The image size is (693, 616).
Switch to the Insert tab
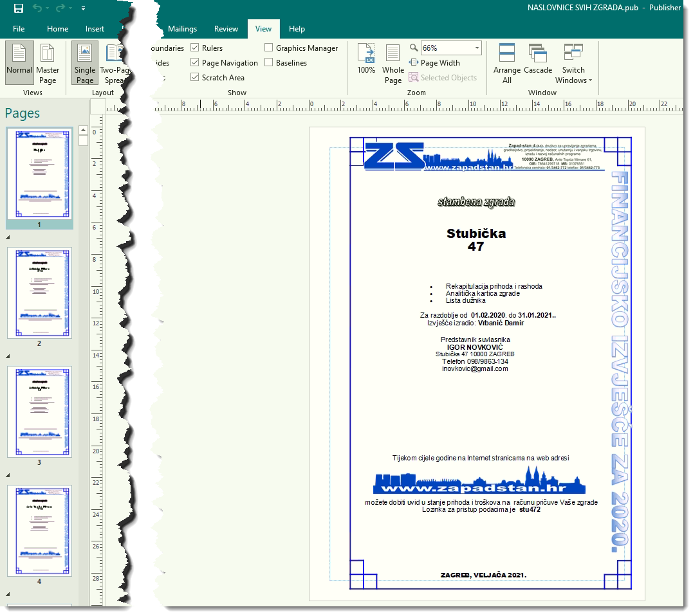coord(95,29)
